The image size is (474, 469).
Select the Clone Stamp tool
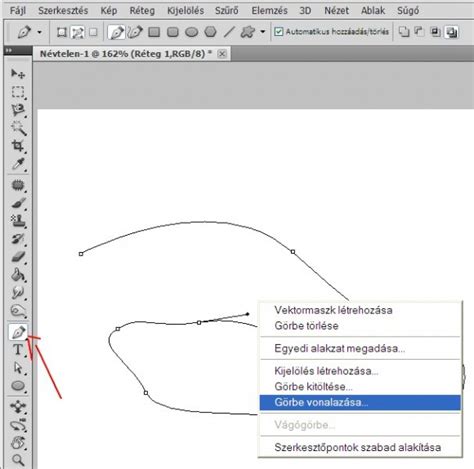tap(18, 221)
